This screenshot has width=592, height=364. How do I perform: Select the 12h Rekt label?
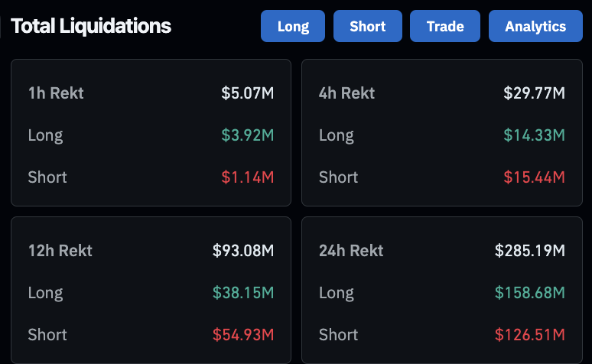coord(60,251)
